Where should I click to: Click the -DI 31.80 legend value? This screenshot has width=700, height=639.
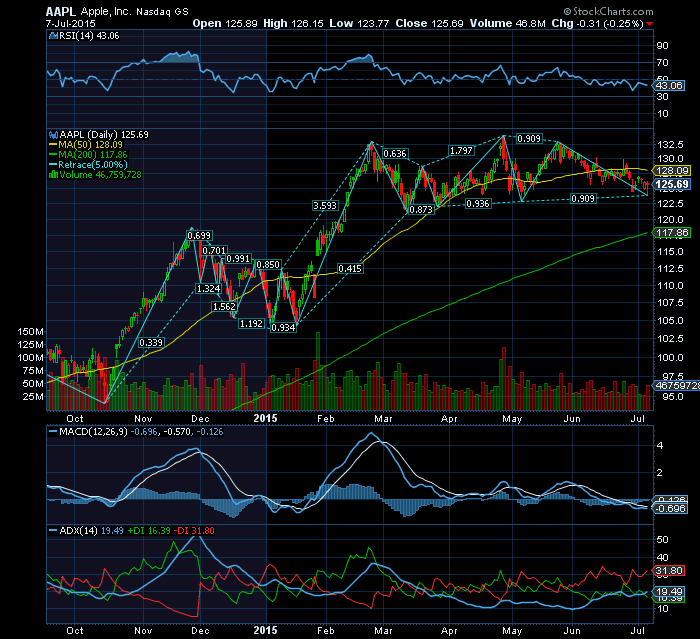pyautogui.click(x=194, y=530)
